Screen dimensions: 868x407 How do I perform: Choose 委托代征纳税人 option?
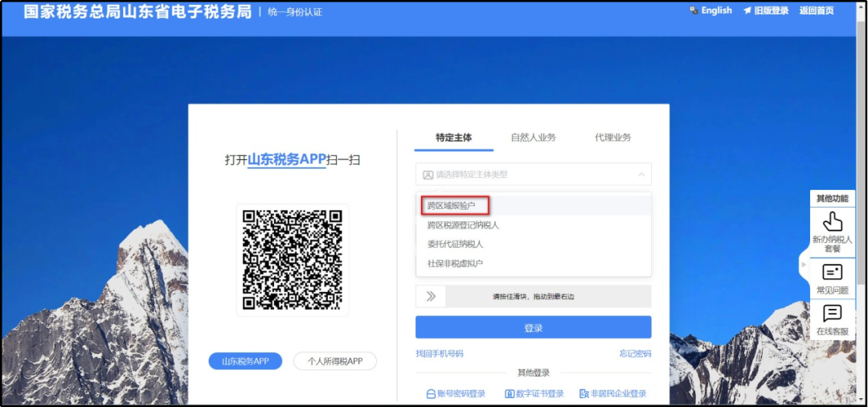pos(533,245)
